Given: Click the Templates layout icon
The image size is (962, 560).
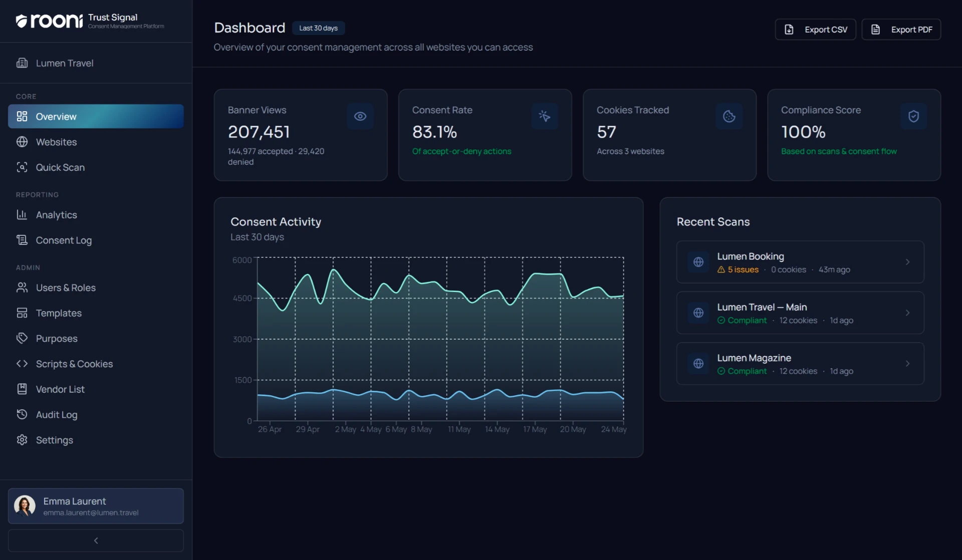Looking at the screenshot, I should tap(22, 313).
